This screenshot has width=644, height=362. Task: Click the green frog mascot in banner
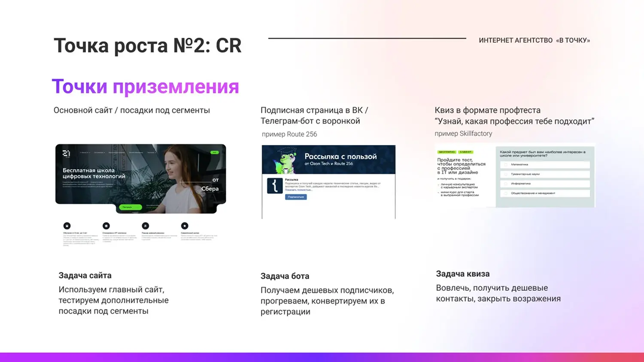(286, 161)
